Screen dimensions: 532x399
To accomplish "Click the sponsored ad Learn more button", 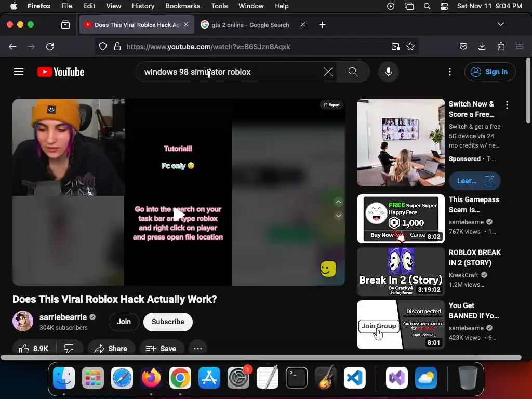I will (475, 181).
